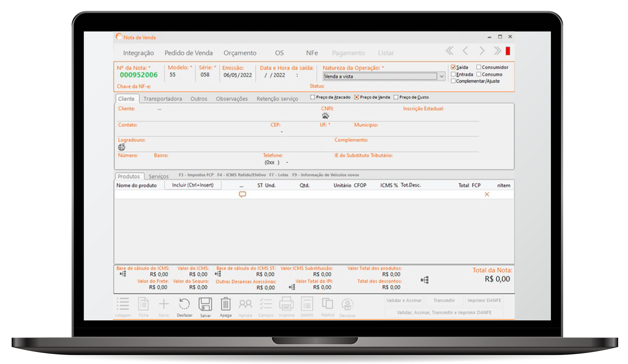Select the Devolver return icon

pyautogui.click(x=347, y=305)
